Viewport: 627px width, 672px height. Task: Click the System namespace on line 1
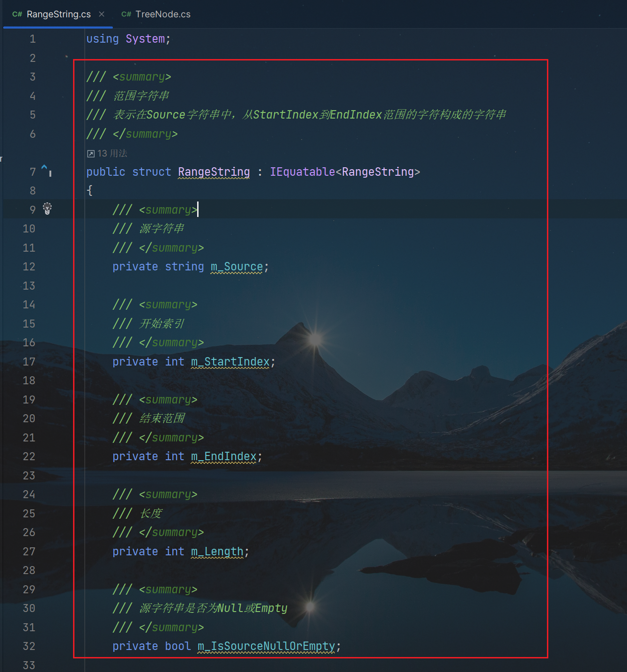[x=145, y=38]
